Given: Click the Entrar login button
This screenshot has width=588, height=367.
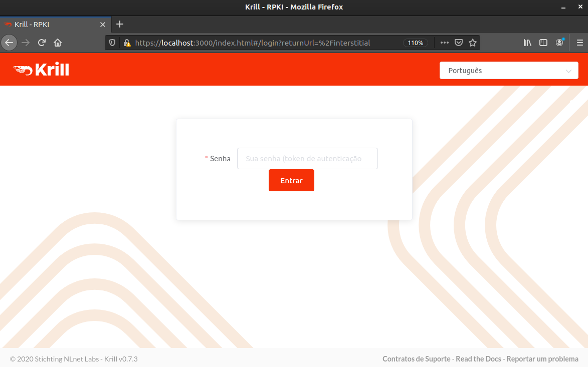Looking at the screenshot, I should pos(291,181).
